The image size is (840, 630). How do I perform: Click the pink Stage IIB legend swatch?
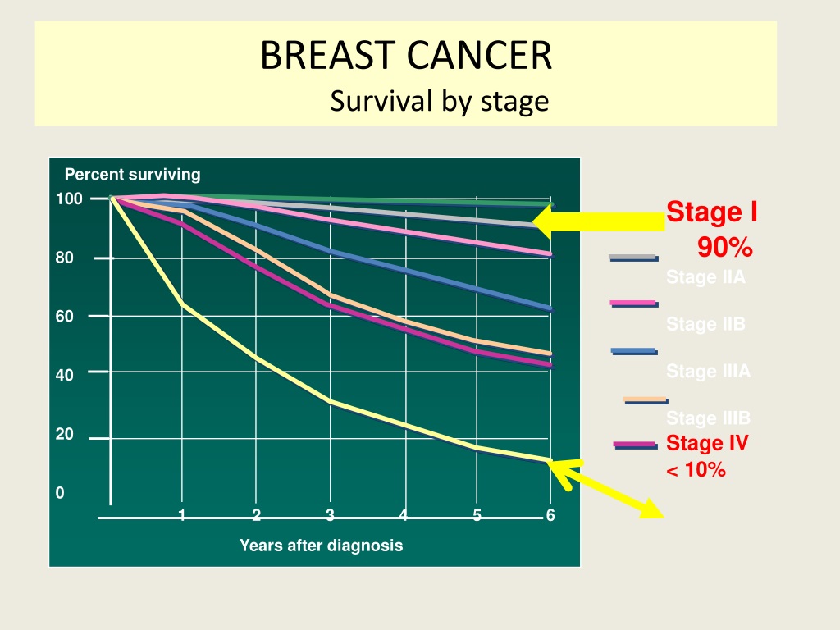click(634, 304)
